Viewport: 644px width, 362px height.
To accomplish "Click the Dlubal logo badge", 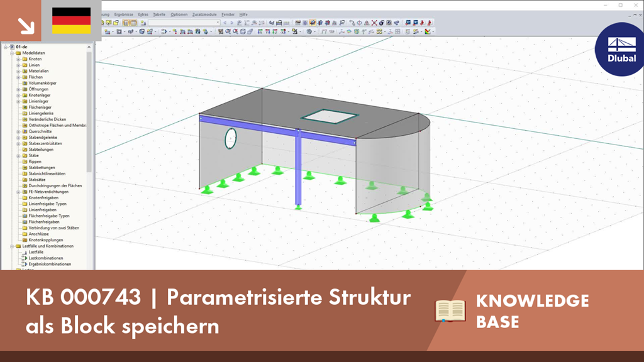I will (x=621, y=49).
